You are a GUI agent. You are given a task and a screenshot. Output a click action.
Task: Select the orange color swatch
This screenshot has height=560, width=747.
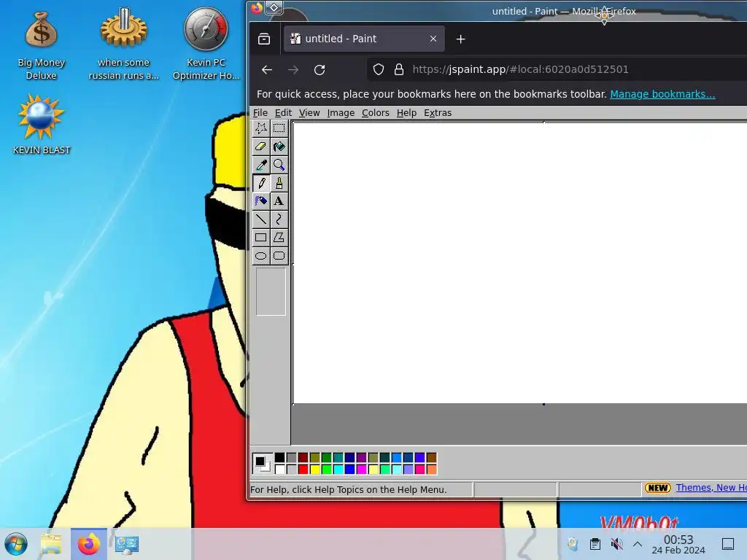(x=432, y=470)
